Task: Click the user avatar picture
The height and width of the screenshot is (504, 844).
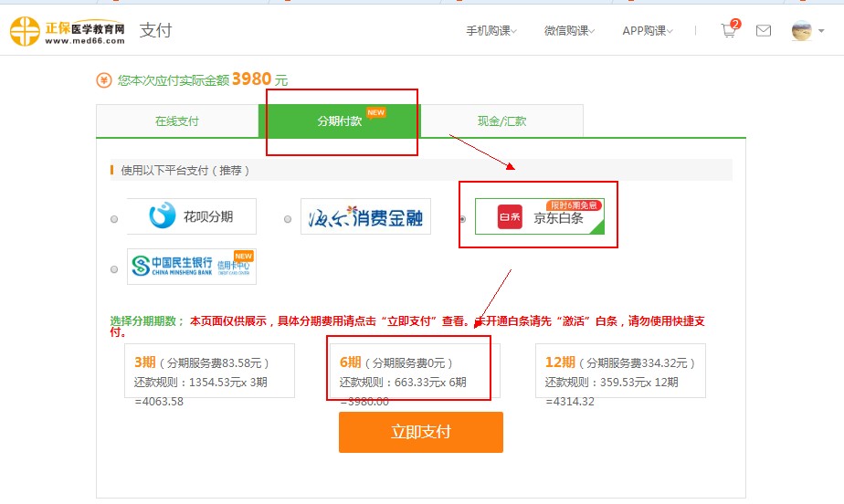Action: pos(801,31)
